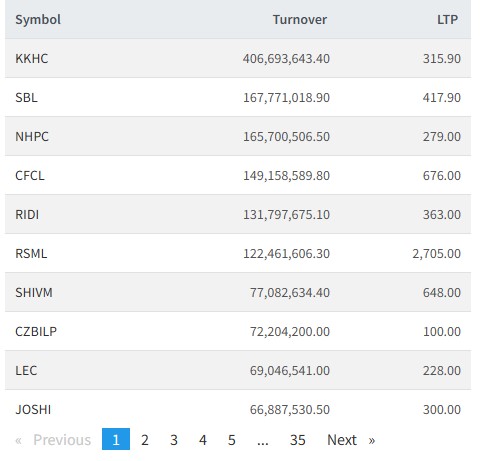
Task: Select the CFCL stock symbol
Action: [x=30, y=175]
